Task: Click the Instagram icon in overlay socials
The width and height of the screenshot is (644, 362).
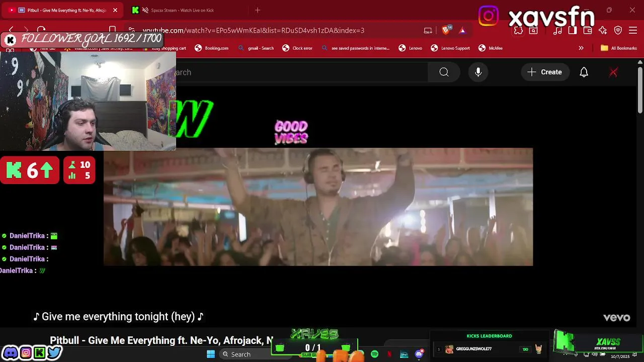Action: (x=25, y=352)
